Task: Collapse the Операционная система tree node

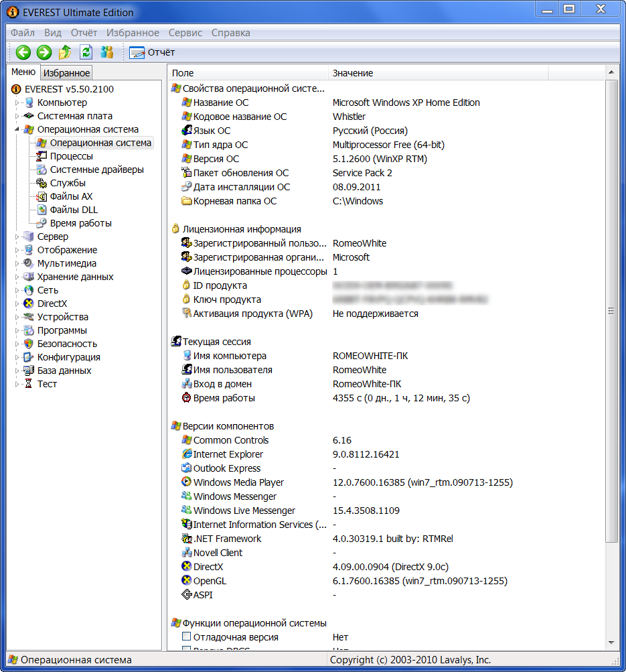Action: (x=17, y=129)
